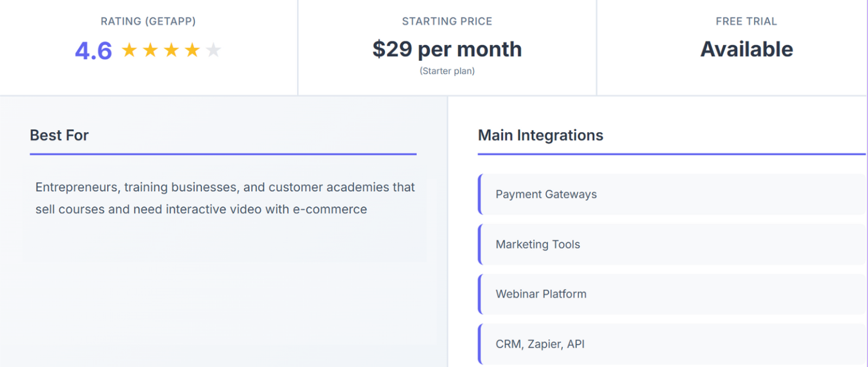Click the FREE TRIAL label
This screenshot has width=868, height=367.
746,21
